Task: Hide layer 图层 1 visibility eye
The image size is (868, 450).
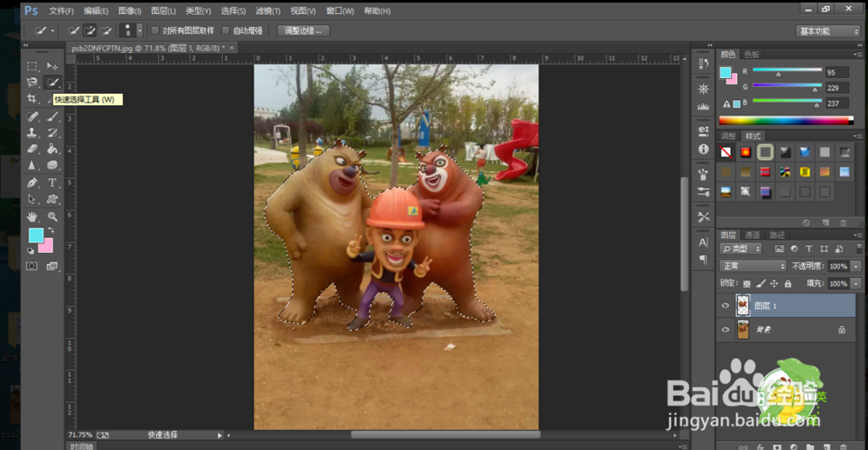Action: [725, 306]
